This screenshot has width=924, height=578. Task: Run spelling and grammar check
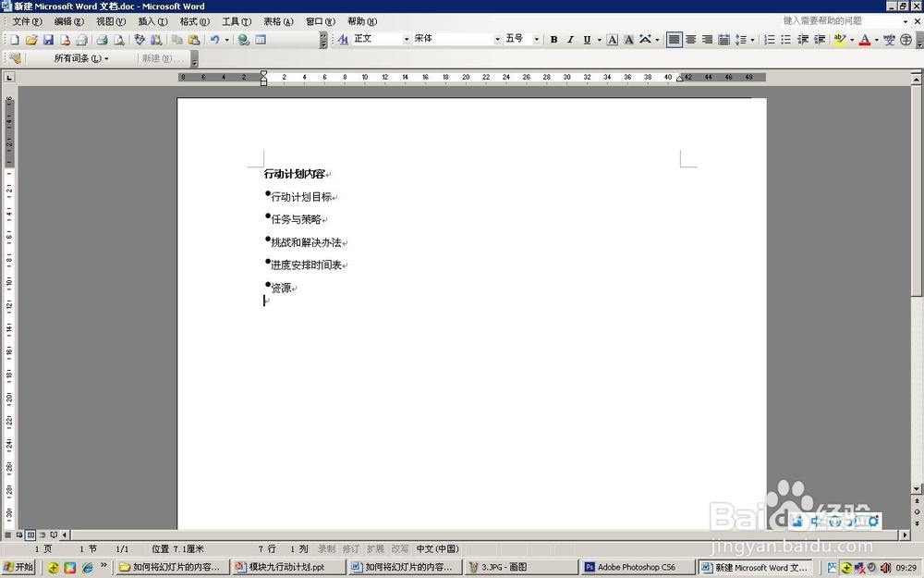coord(140,40)
